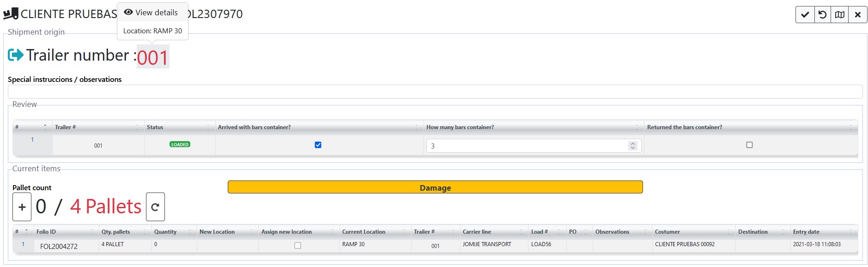
Task: Sort by Carrier line column header
Action: (x=477, y=232)
